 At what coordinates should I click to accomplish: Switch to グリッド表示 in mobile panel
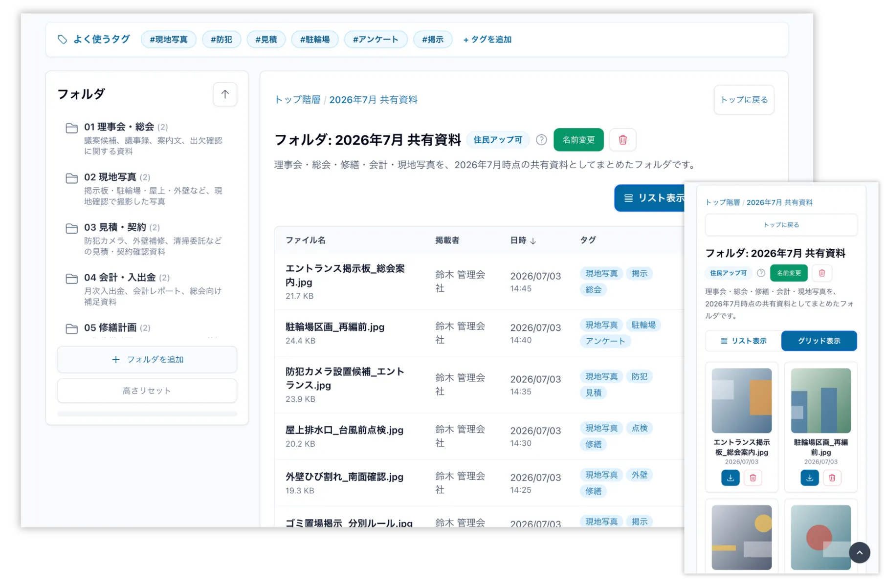[x=819, y=341]
